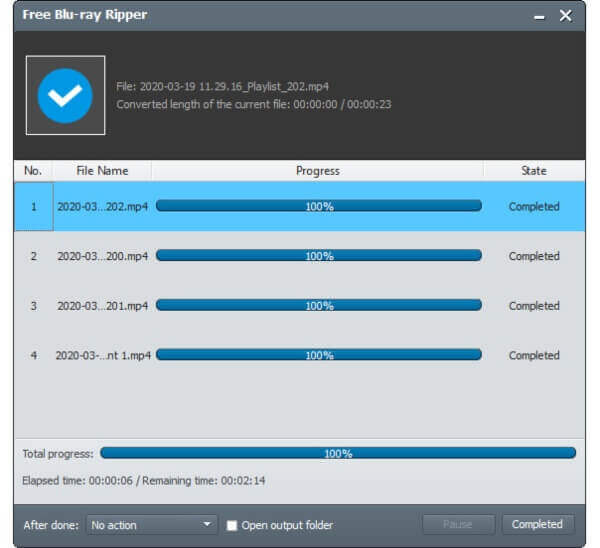The image size is (600, 548).
Task: Close the Free Blu-ray Ripper window
Action: point(566,16)
